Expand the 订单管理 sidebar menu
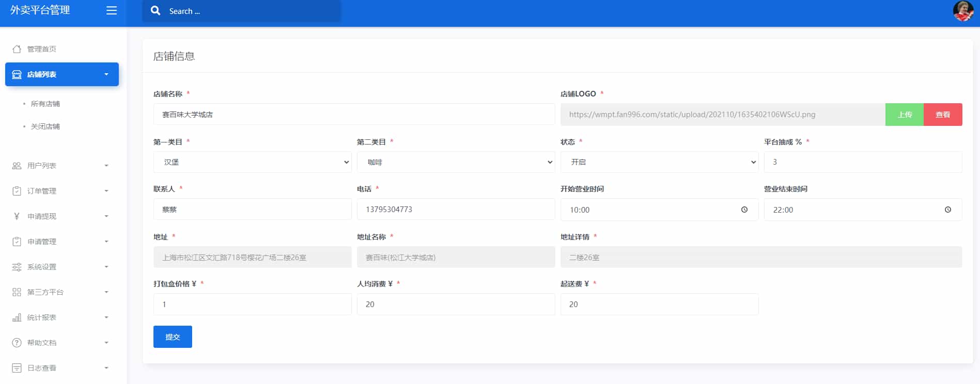 click(x=61, y=191)
